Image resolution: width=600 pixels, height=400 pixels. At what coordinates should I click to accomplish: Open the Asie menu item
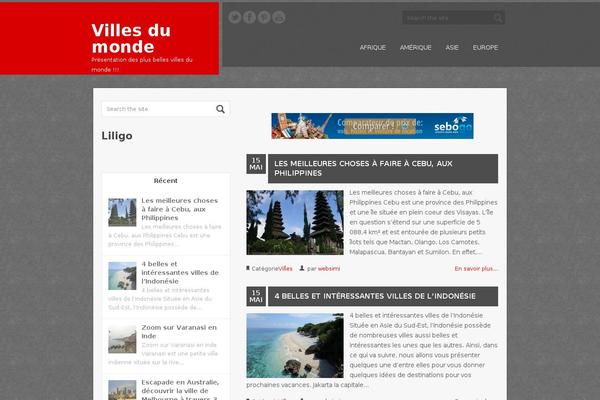point(452,47)
